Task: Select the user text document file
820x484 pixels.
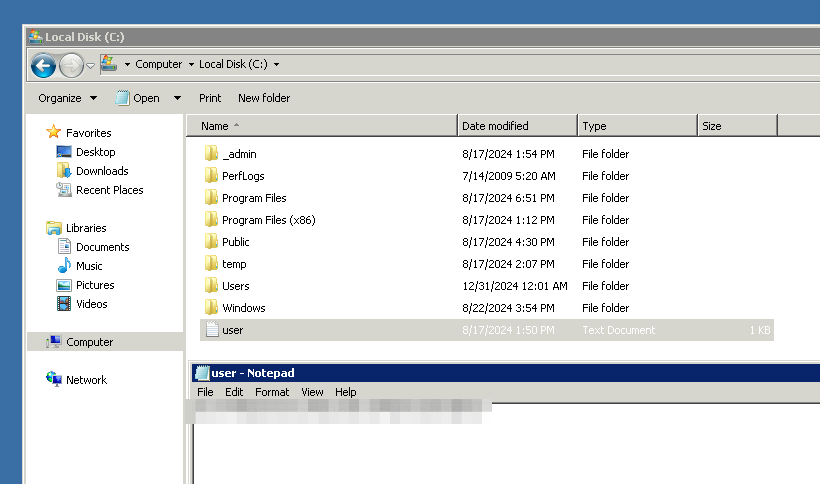Action: [x=232, y=330]
